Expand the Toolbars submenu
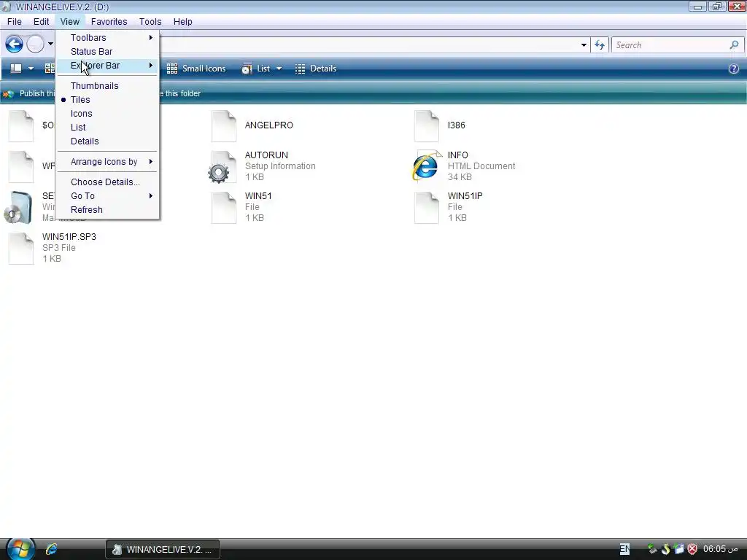The height and width of the screenshot is (560, 747). tap(108, 38)
